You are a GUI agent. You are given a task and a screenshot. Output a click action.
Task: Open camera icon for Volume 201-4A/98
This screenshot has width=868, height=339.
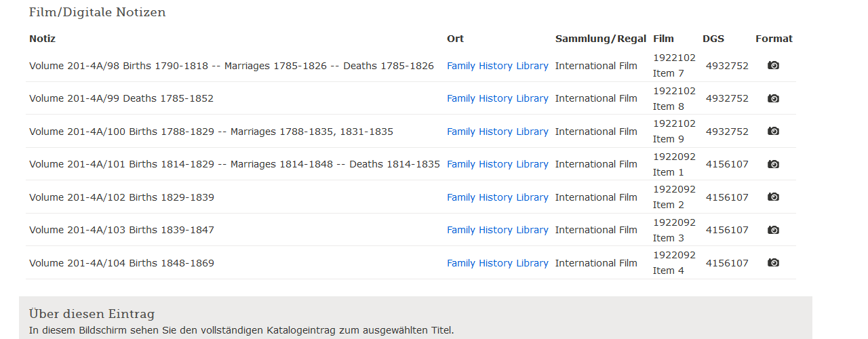tap(773, 66)
